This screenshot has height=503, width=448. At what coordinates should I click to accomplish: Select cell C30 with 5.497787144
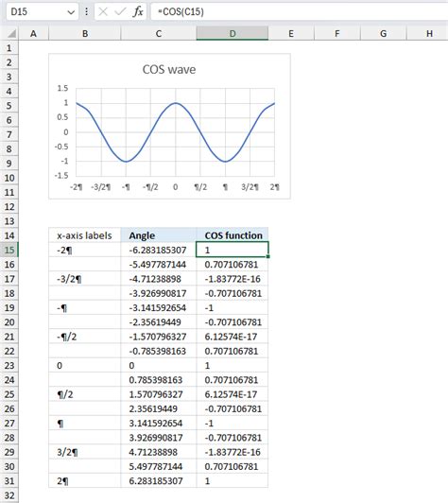tap(159, 466)
